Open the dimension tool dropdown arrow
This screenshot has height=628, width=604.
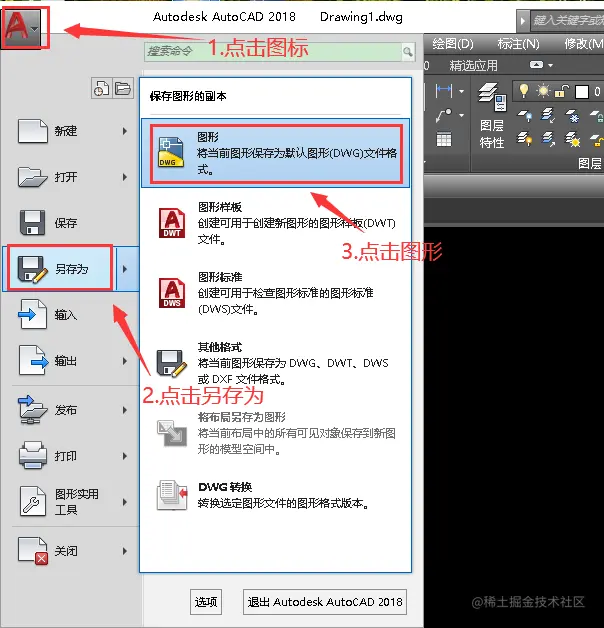461,92
